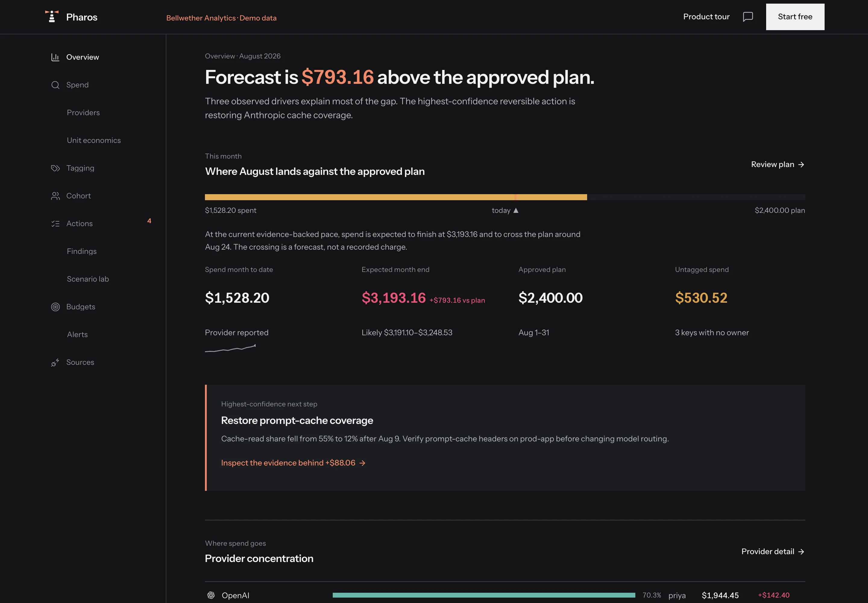This screenshot has height=603, width=868.
Task: Click the Pharos brand name
Action: [82, 17]
